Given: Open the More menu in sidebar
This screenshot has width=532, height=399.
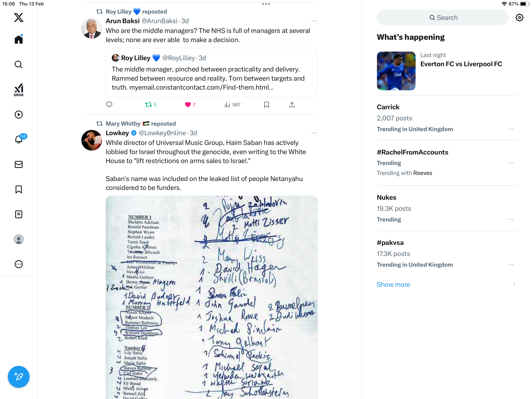Looking at the screenshot, I should coord(18,264).
